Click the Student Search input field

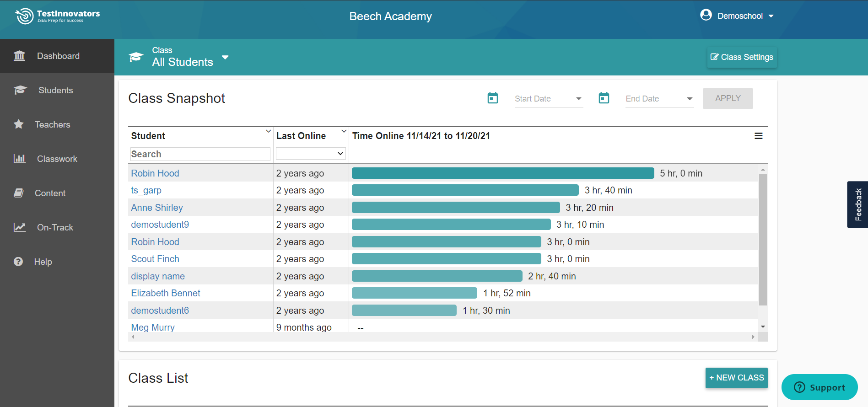pos(200,154)
